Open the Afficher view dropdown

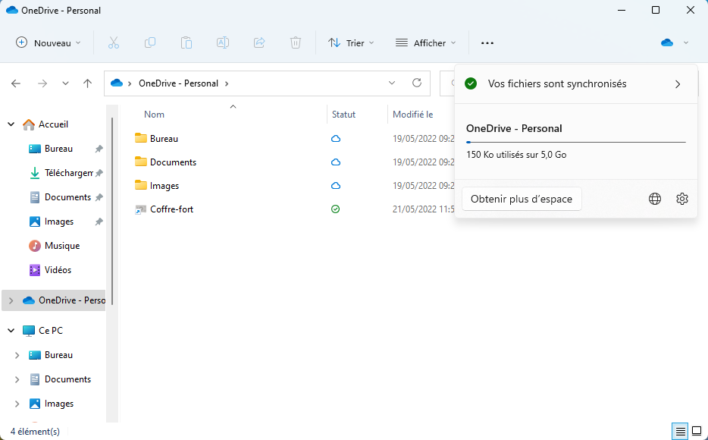[x=426, y=43]
